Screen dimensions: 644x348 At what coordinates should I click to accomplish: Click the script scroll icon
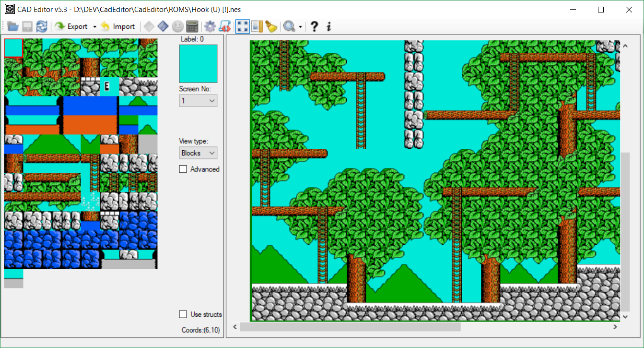click(224, 26)
